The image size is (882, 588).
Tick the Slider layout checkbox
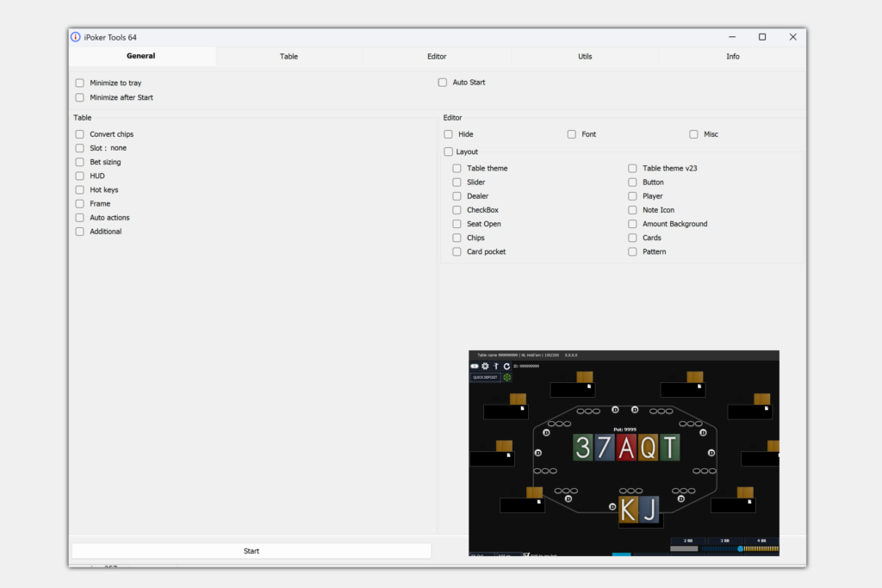coord(457,183)
